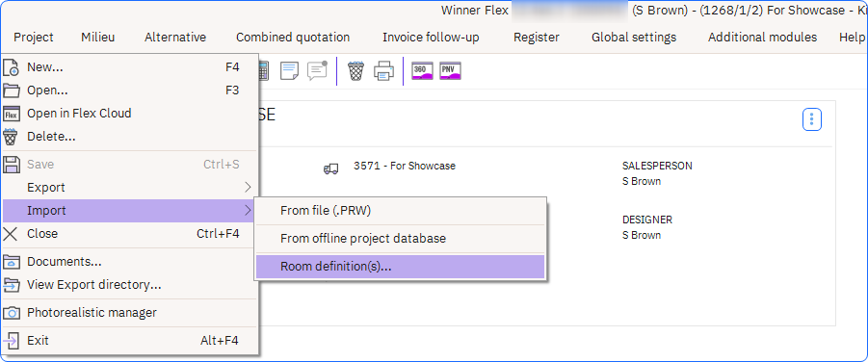Choose New... from Project menu
Viewport: 868px width, 362px height.
pos(129,67)
